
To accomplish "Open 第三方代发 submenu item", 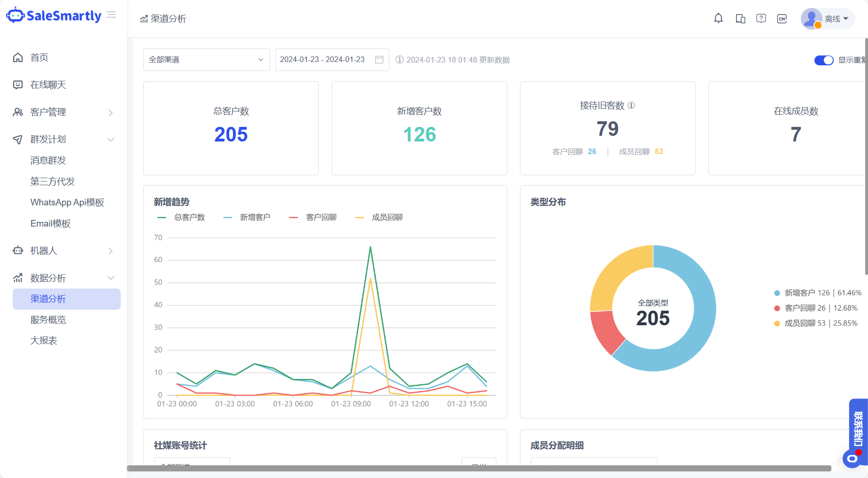I will [x=53, y=181].
